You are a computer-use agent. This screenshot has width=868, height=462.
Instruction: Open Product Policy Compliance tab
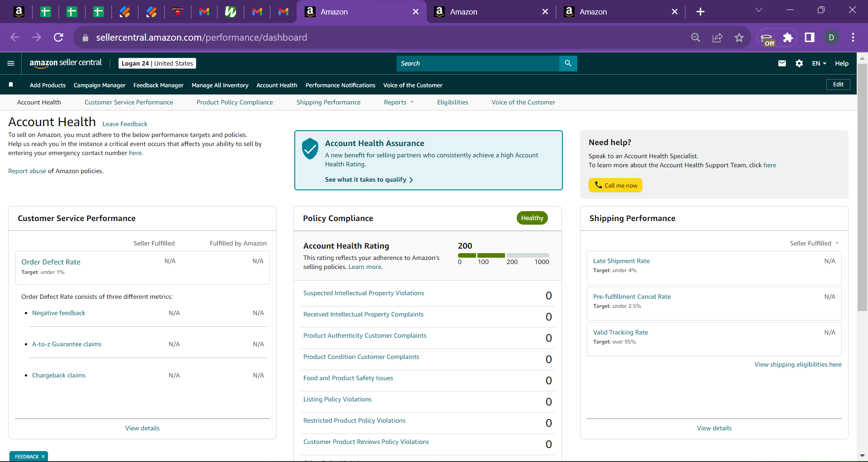pyautogui.click(x=235, y=102)
